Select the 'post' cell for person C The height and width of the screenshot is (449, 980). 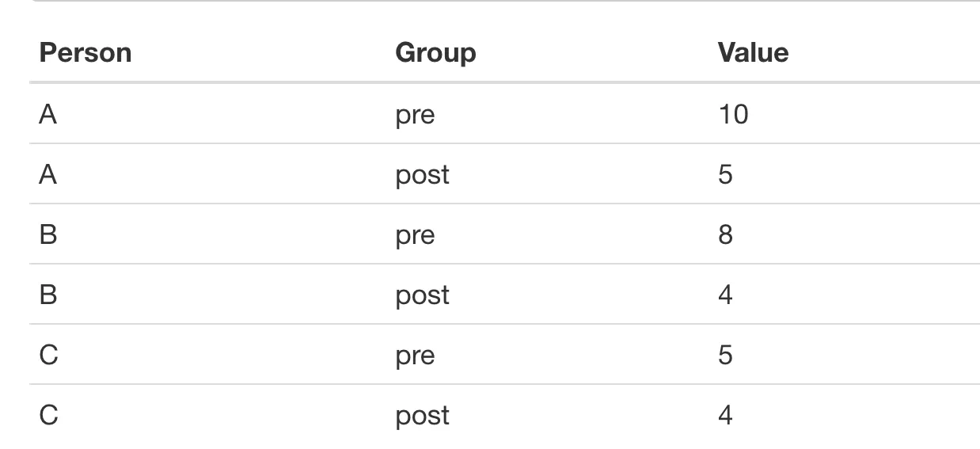pyautogui.click(x=422, y=417)
